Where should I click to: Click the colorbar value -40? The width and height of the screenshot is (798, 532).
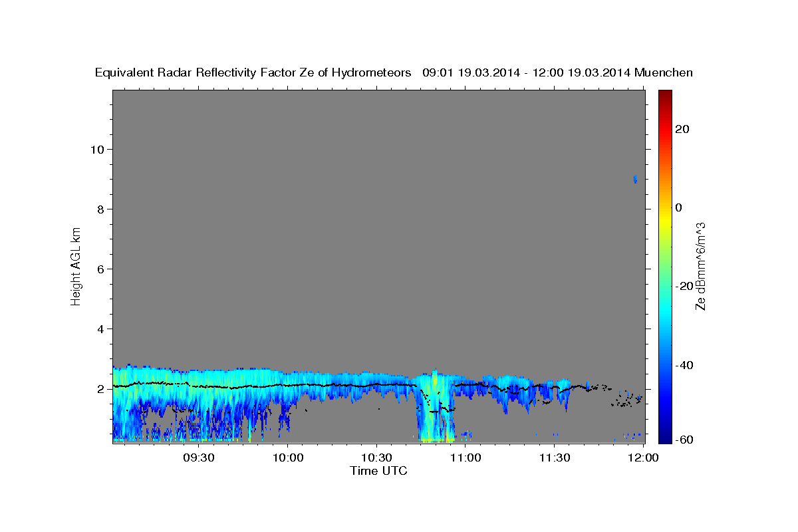[x=683, y=365]
